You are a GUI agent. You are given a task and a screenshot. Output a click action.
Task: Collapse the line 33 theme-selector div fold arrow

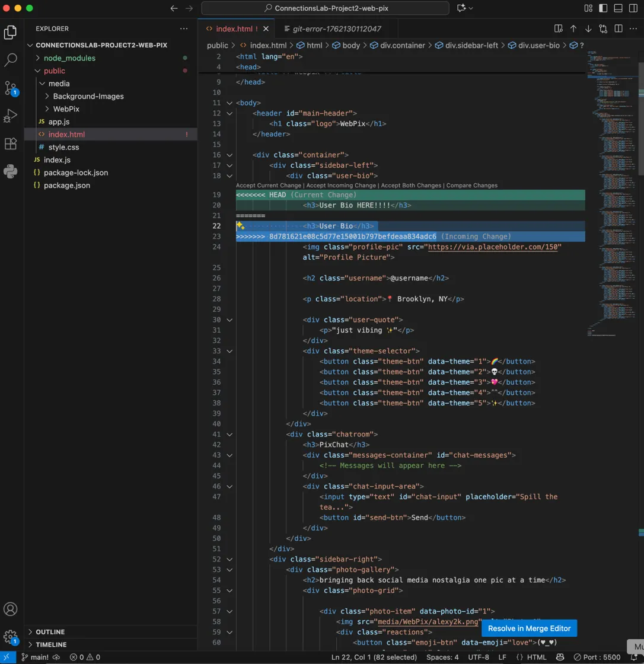(228, 351)
